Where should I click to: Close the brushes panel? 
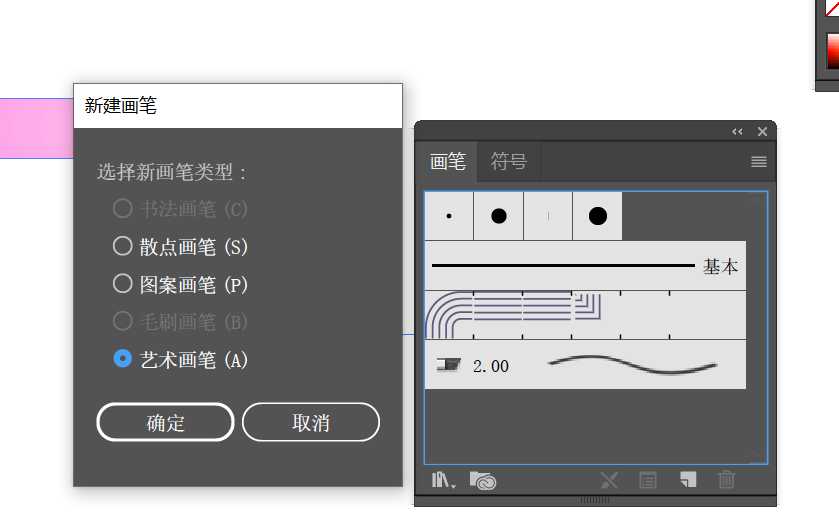(762, 132)
